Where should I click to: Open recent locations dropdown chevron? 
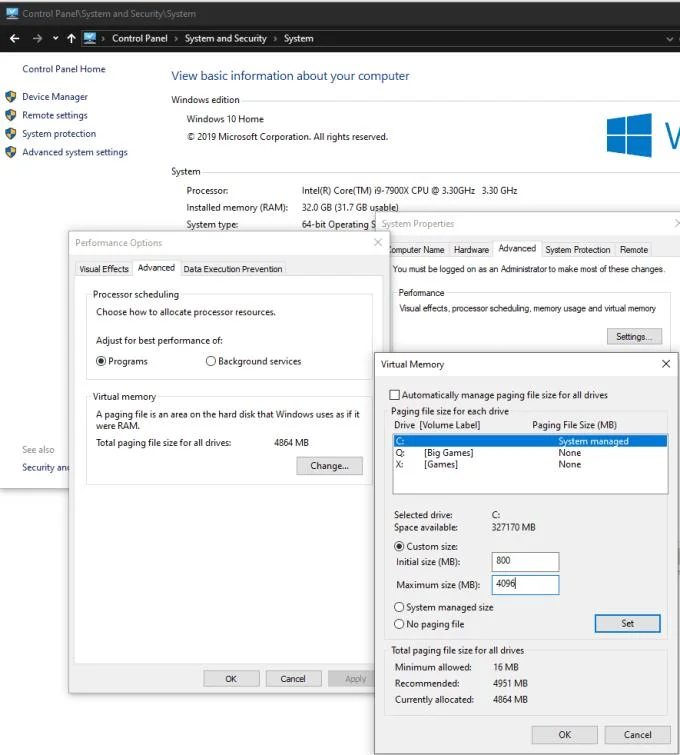[55, 38]
